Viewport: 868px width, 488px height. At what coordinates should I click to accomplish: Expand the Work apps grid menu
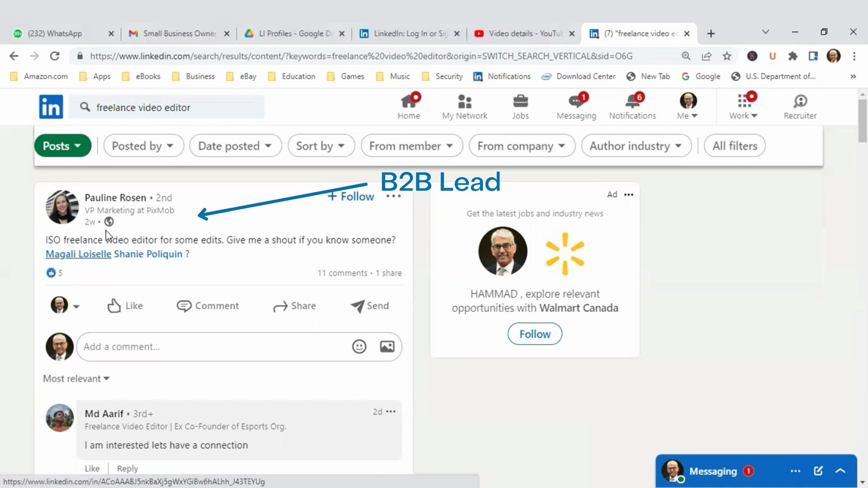click(x=743, y=107)
